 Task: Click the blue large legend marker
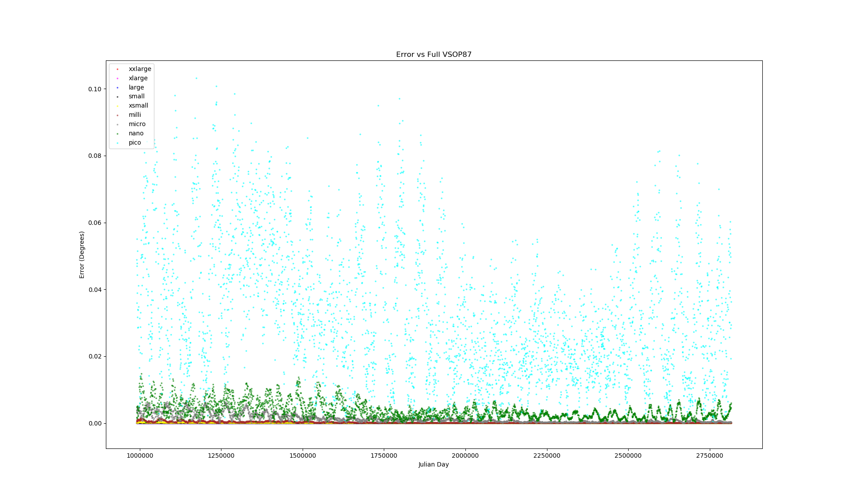click(117, 88)
